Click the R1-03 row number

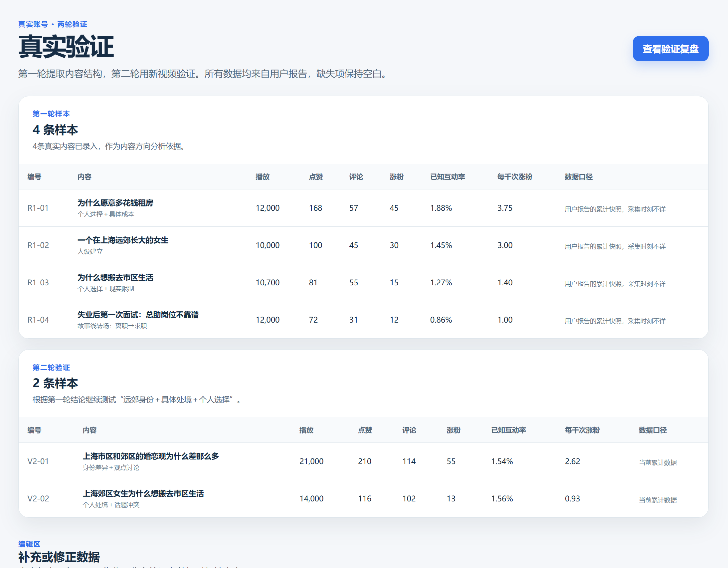click(x=38, y=283)
